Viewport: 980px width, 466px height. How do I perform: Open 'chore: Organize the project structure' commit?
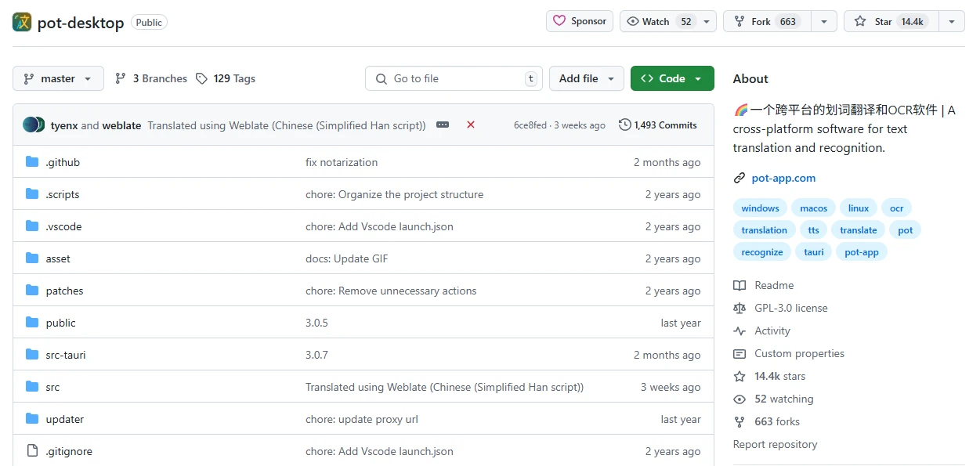coord(395,194)
